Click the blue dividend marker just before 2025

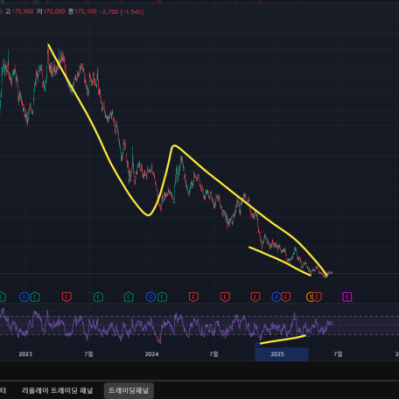(x=276, y=296)
